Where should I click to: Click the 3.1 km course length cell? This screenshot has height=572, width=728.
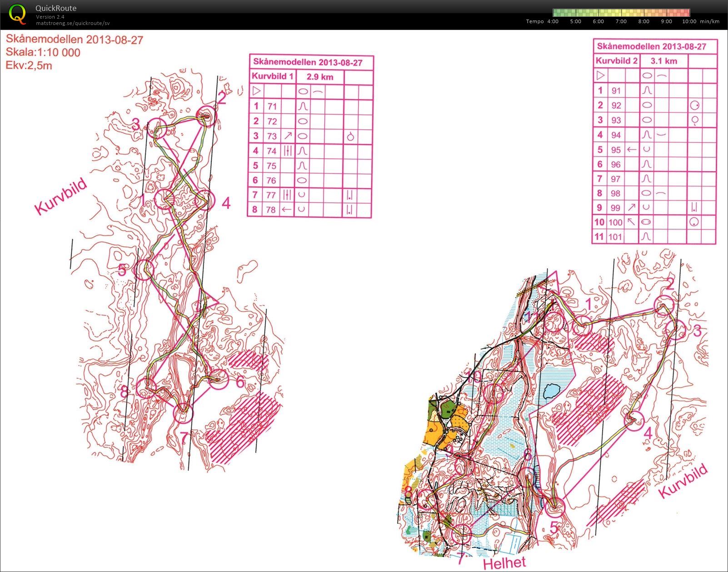click(663, 61)
